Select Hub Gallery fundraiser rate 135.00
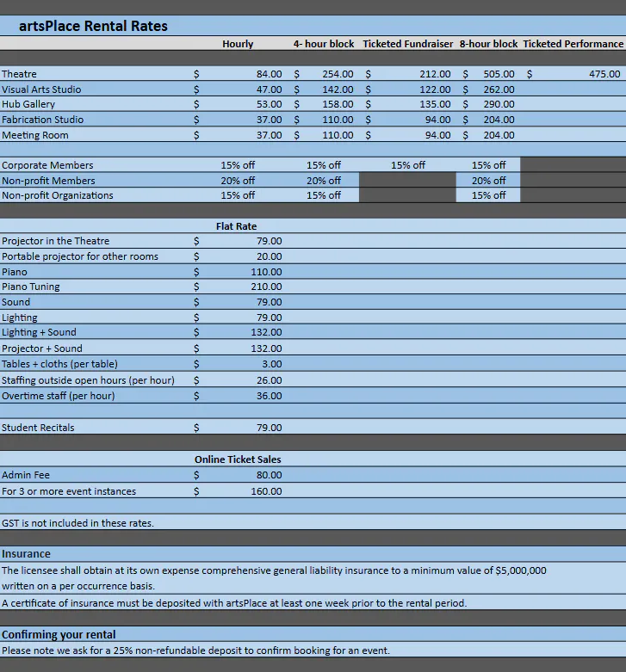626x672 pixels. (x=435, y=104)
